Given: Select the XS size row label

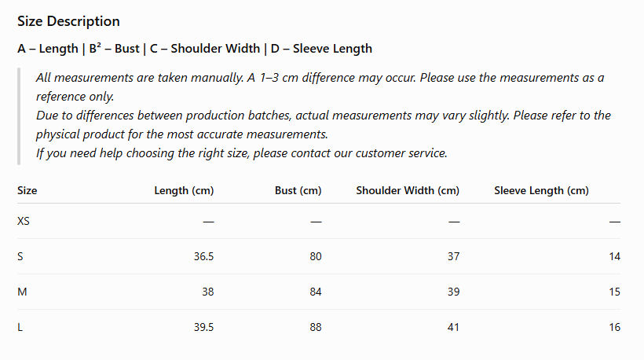Looking at the screenshot, I should pos(24,221).
